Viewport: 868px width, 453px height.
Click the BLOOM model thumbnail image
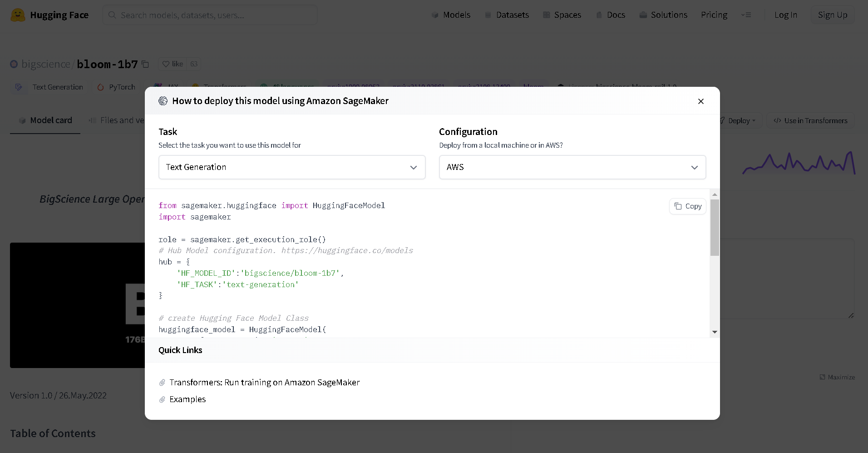(x=77, y=305)
